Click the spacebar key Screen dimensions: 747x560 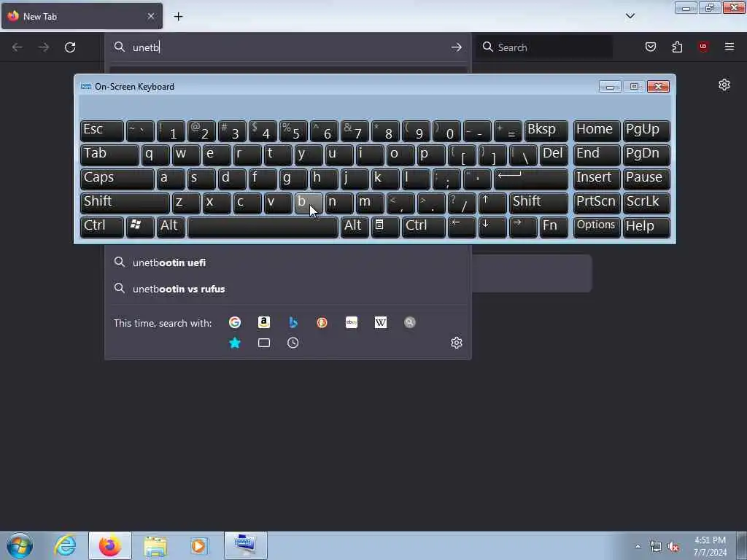[263, 227]
